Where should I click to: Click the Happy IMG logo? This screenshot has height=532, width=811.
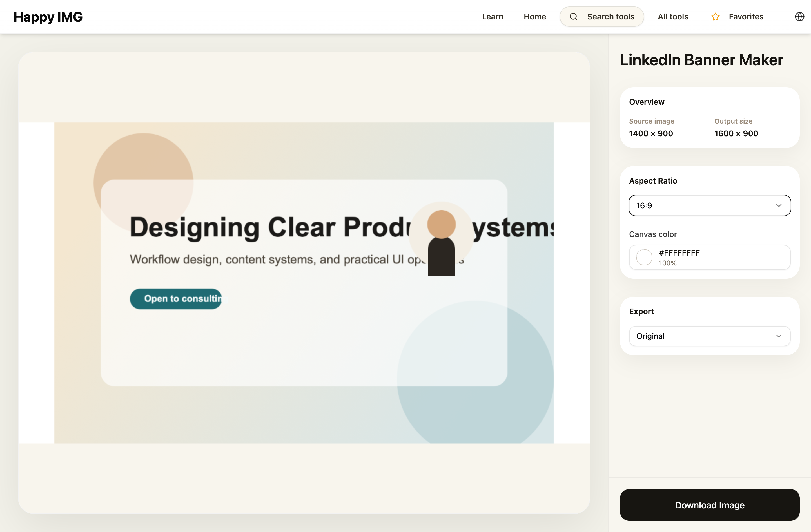pos(48,16)
